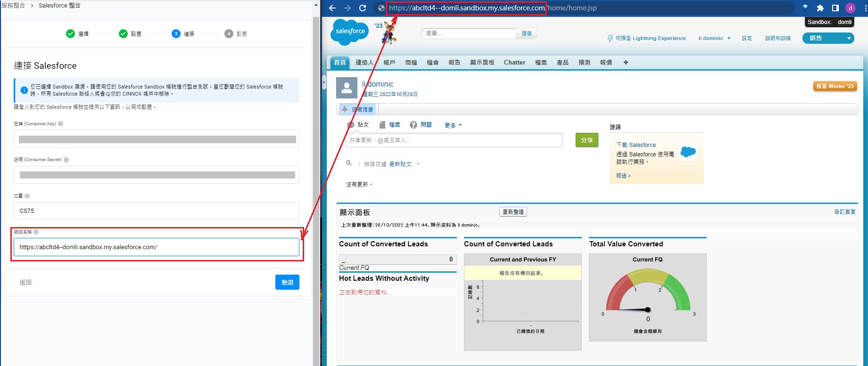Click the 選擇 step checkmark icon

tap(70, 33)
